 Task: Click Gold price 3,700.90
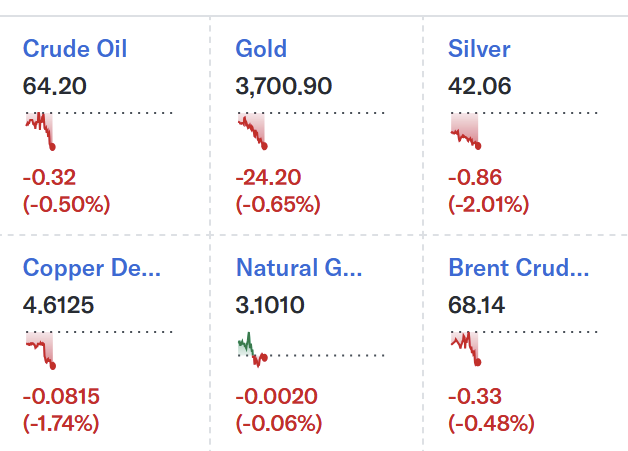pyautogui.click(x=284, y=86)
